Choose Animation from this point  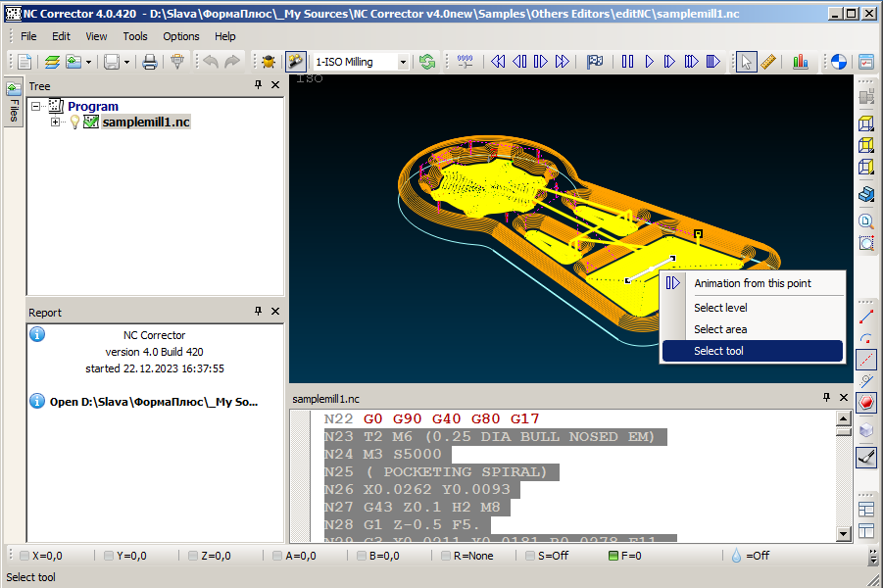pyautogui.click(x=753, y=283)
